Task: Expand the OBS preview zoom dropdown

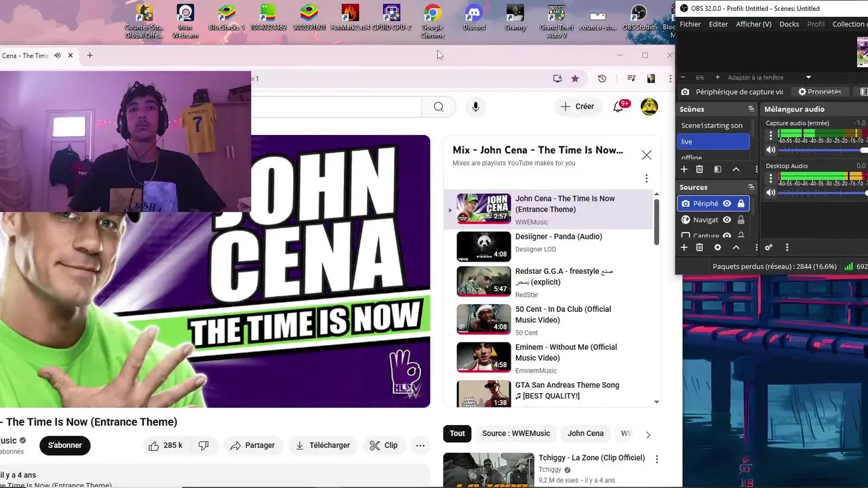Action: [x=808, y=77]
